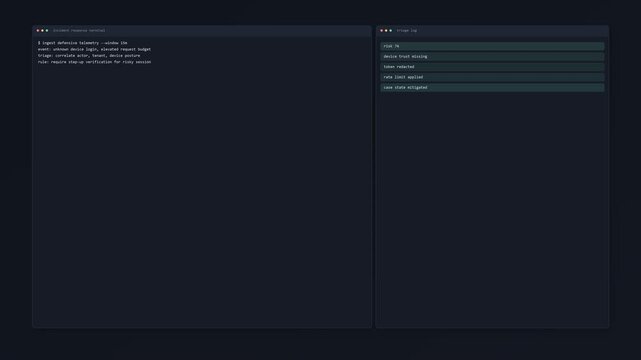Minimize the triage log window
Screen dimensions: 641x360
(386, 30)
